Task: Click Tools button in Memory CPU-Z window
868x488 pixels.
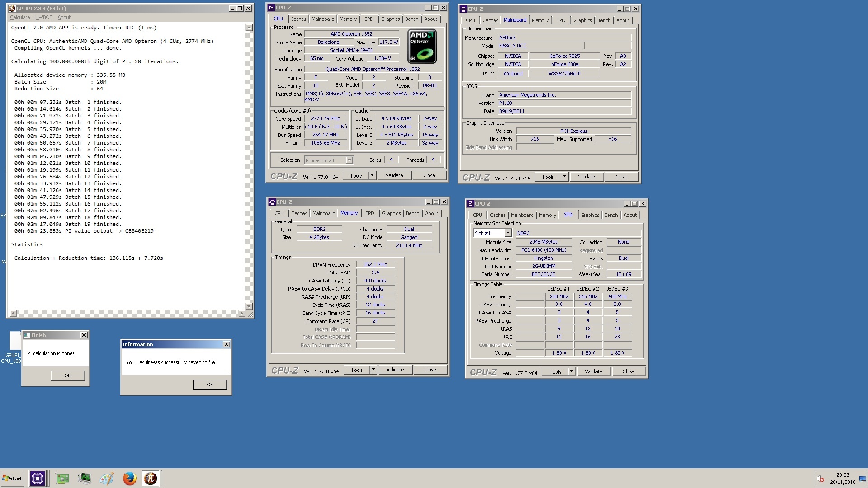Action: click(x=357, y=370)
